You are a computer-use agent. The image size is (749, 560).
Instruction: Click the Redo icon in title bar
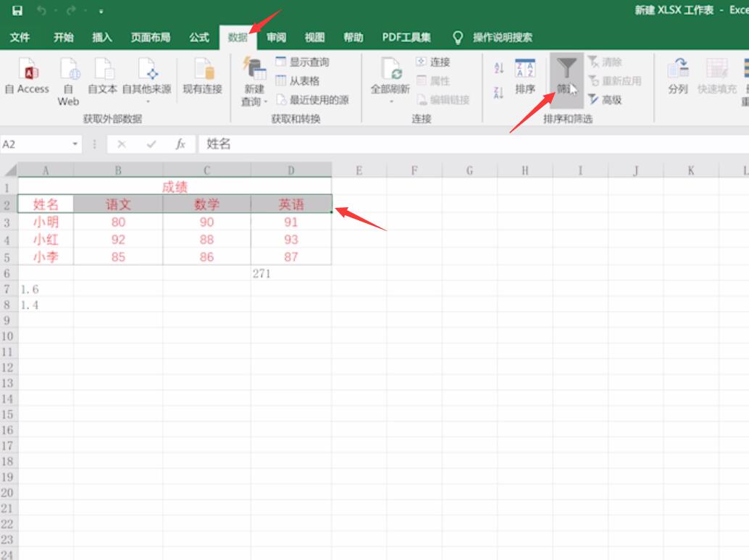(71, 11)
